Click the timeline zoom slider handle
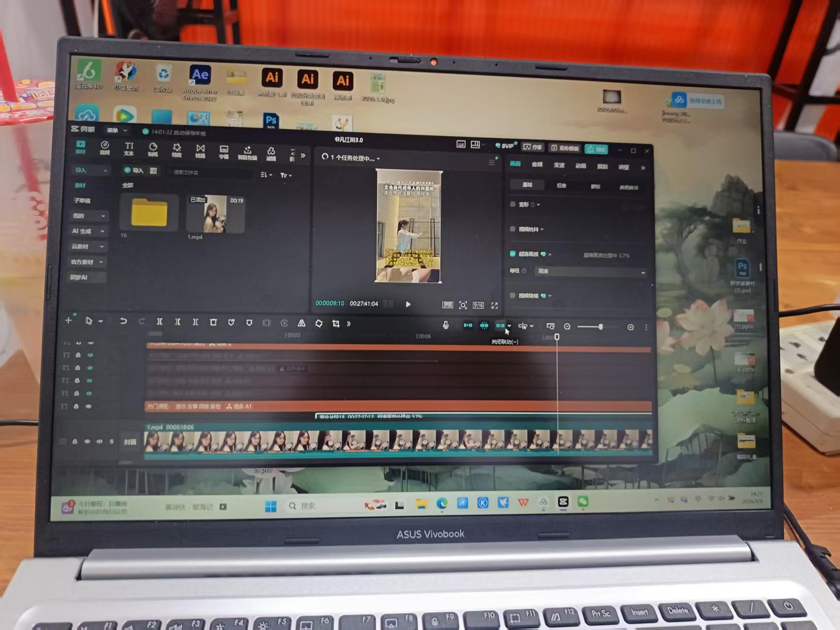Screen dimensions: 840x630 (x=601, y=327)
